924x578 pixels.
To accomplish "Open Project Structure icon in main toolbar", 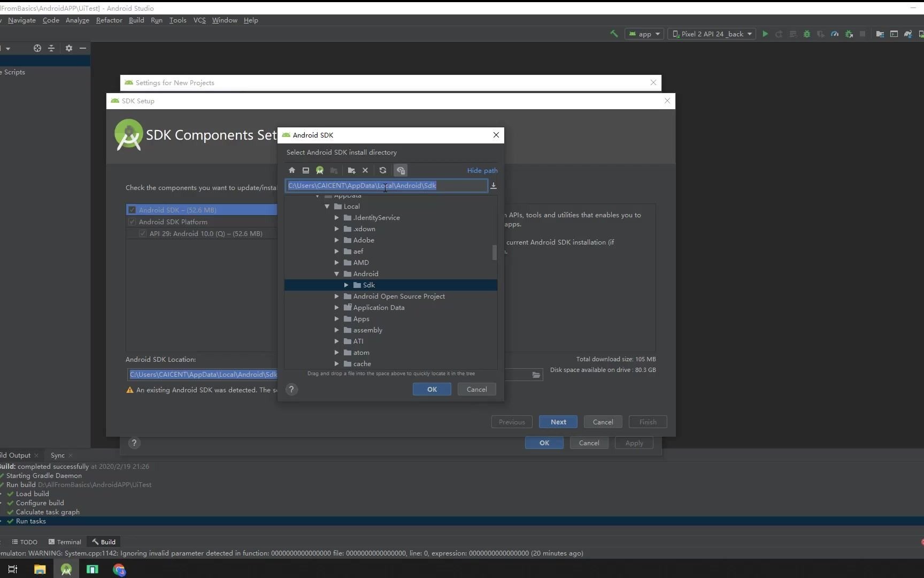I will click(x=880, y=34).
